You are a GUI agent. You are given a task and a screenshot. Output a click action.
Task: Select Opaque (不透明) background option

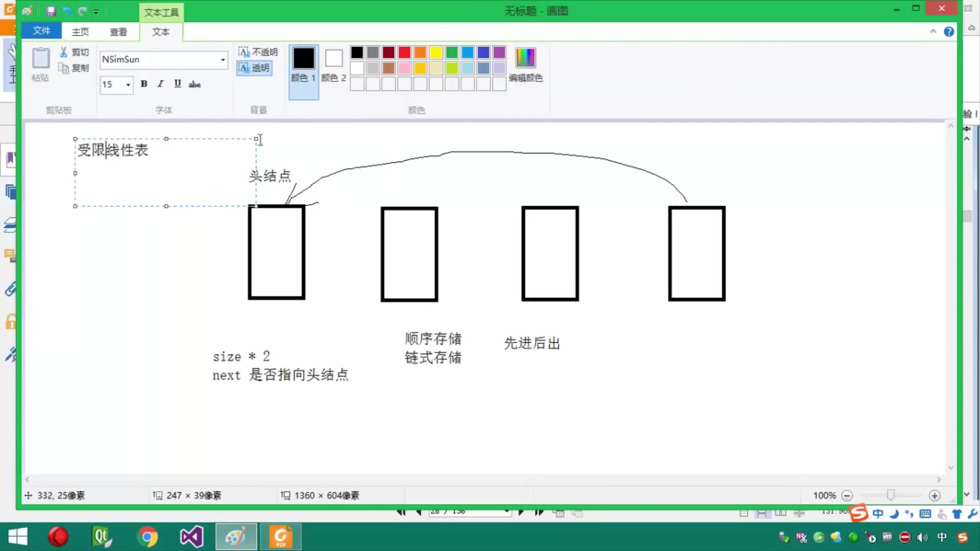pos(258,52)
